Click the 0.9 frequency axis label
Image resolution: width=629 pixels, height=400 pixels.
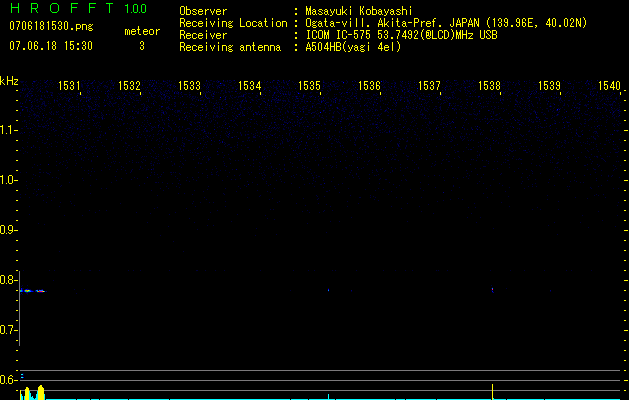pyautogui.click(x=8, y=230)
